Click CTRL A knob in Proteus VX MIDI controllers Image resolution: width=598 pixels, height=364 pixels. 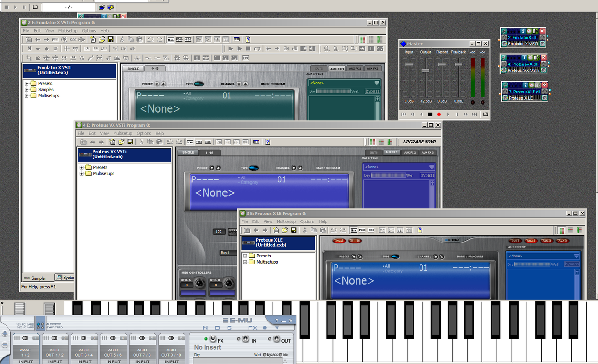pos(199,283)
